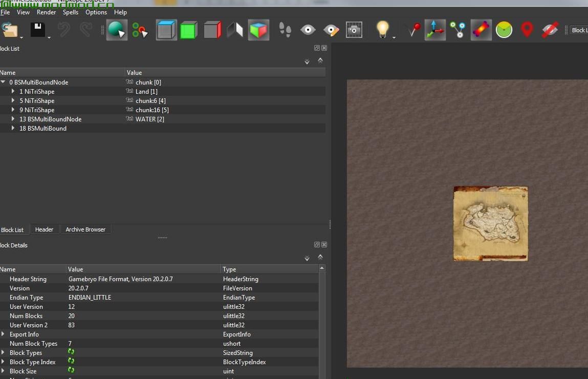
Task: Expand the Block Type Index row
Action: click(3, 362)
